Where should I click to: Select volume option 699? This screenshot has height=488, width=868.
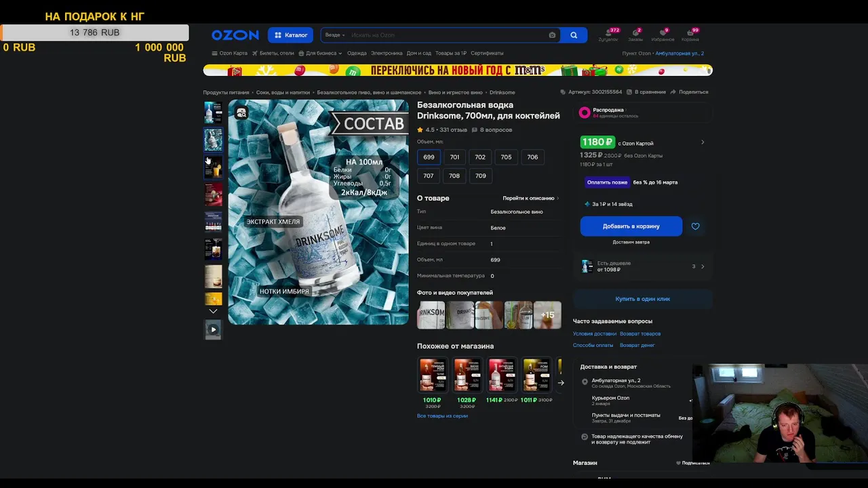click(429, 157)
